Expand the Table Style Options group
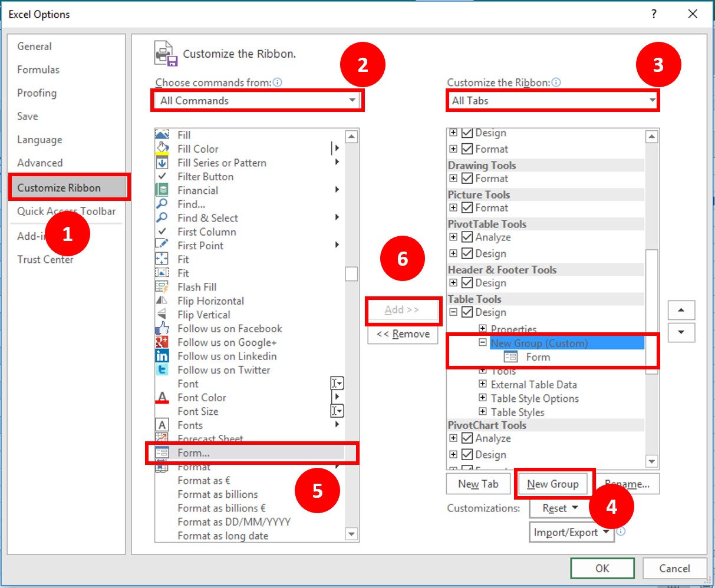 (x=483, y=398)
